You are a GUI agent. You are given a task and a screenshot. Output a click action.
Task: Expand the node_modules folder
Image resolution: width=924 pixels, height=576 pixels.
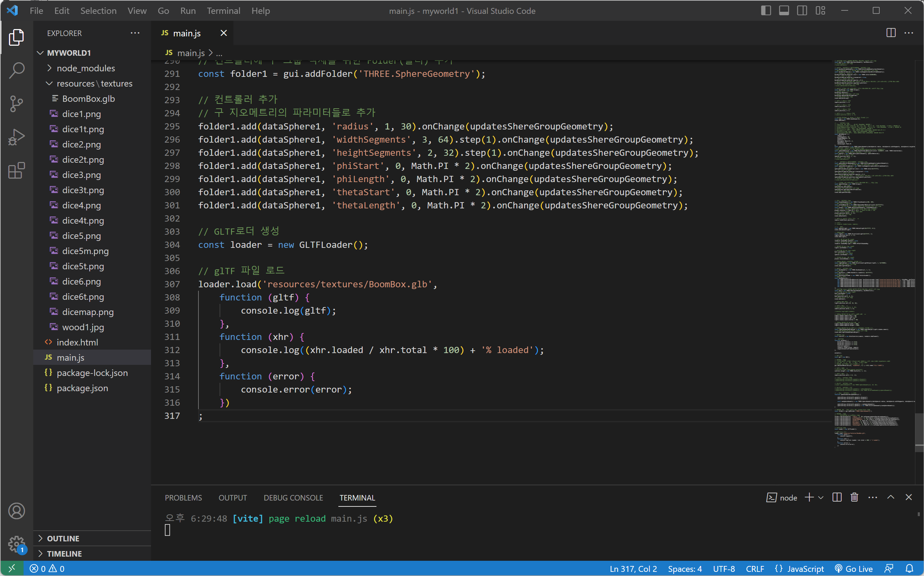pyautogui.click(x=85, y=68)
